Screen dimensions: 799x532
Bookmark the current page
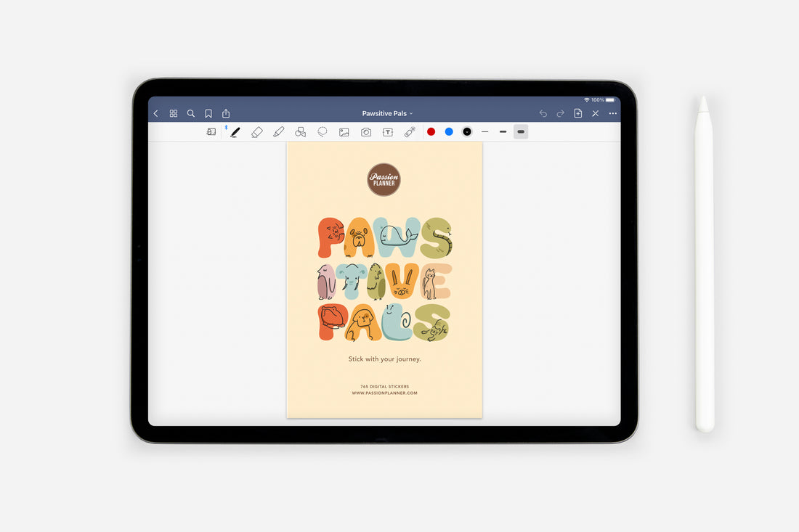click(x=208, y=113)
